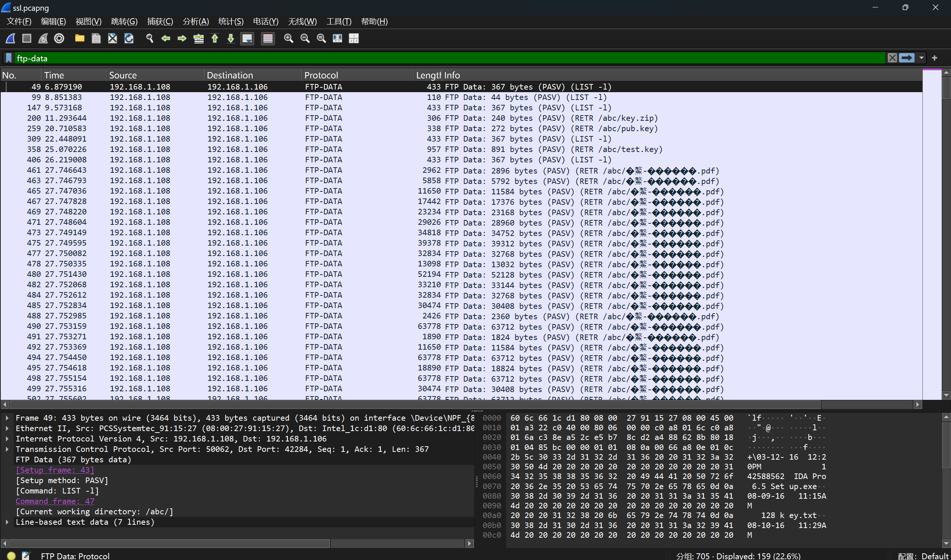Open capture file properties from the status bar
The height and width of the screenshot is (560, 951).
coord(26,556)
